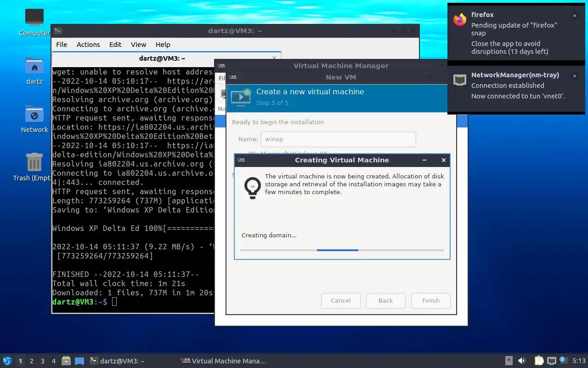Open the clipboard manager tray icon
The height and width of the screenshot is (368, 588).
click(539, 361)
